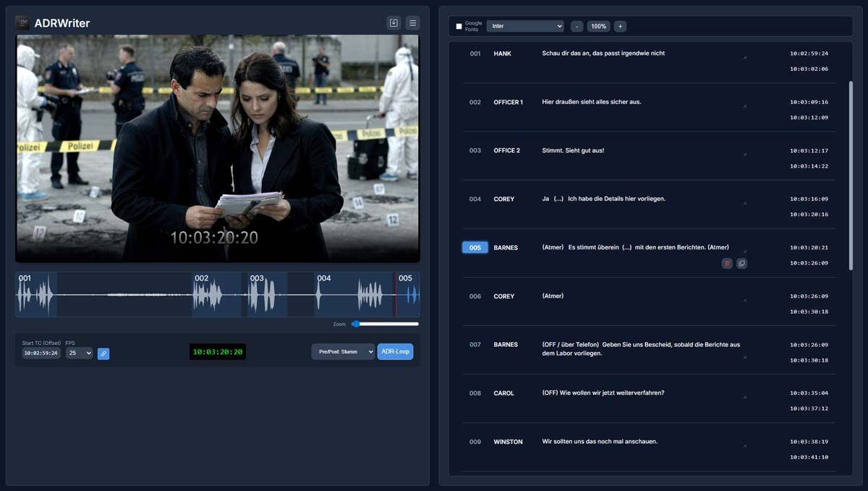Select cue 002 by clicking its number badge
The height and width of the screenshot is (491, 868).
click(475, 102)
